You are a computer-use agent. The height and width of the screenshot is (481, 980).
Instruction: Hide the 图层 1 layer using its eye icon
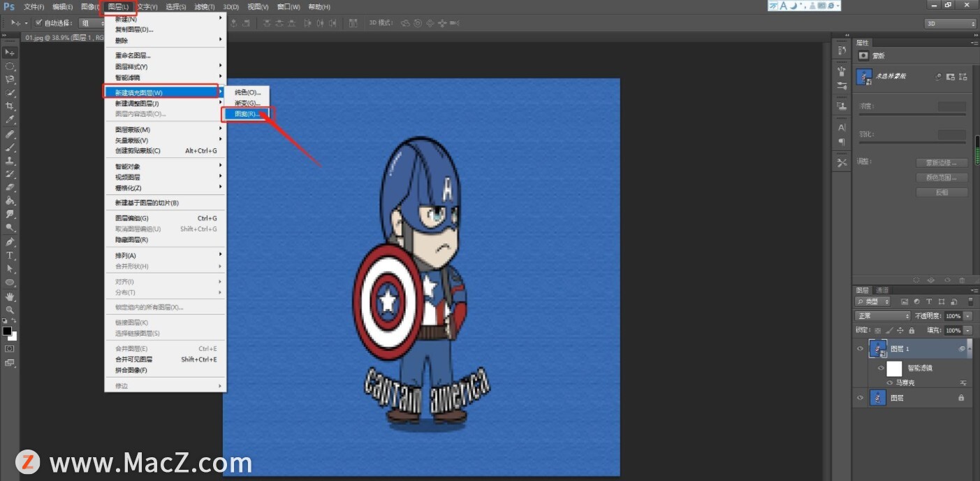click(861, 348)
